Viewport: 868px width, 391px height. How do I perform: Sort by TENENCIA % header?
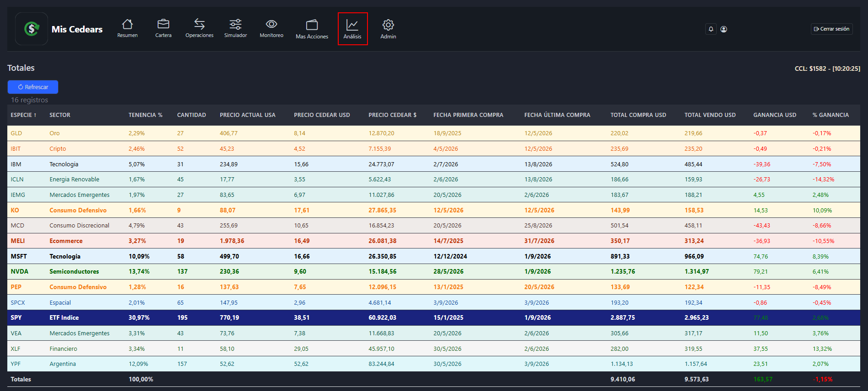145,115
